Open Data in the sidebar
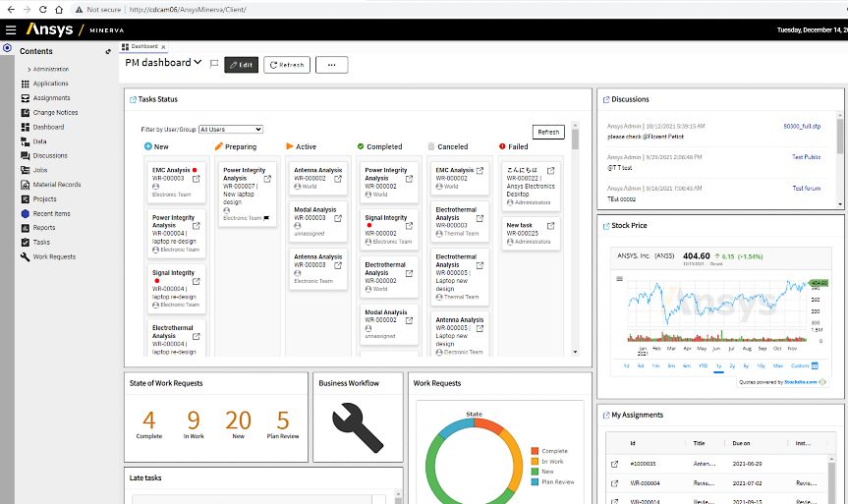Viewport: 848px width, 504px height. [x=39, y=141]
